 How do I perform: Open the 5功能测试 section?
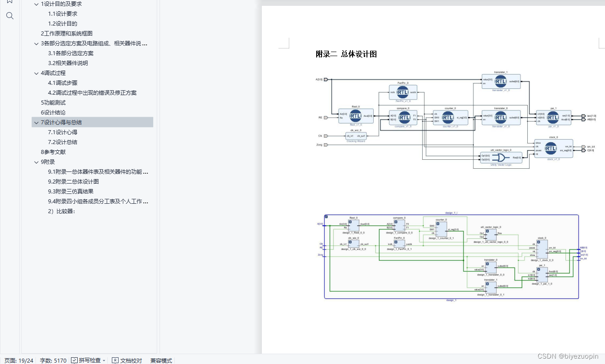(x=52, y=102)
